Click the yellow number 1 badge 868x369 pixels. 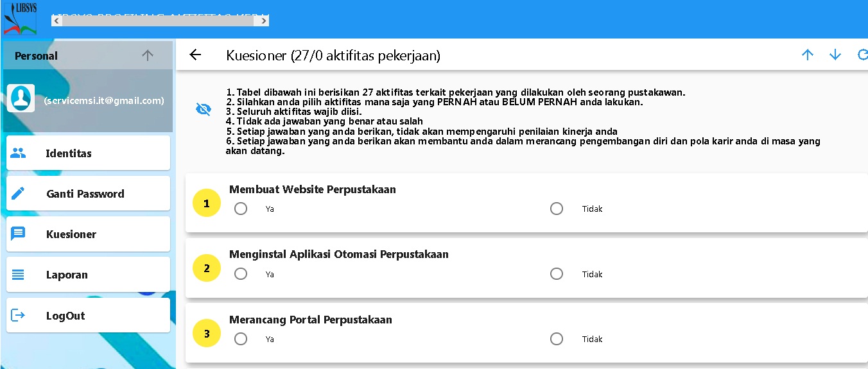[207, 203]
